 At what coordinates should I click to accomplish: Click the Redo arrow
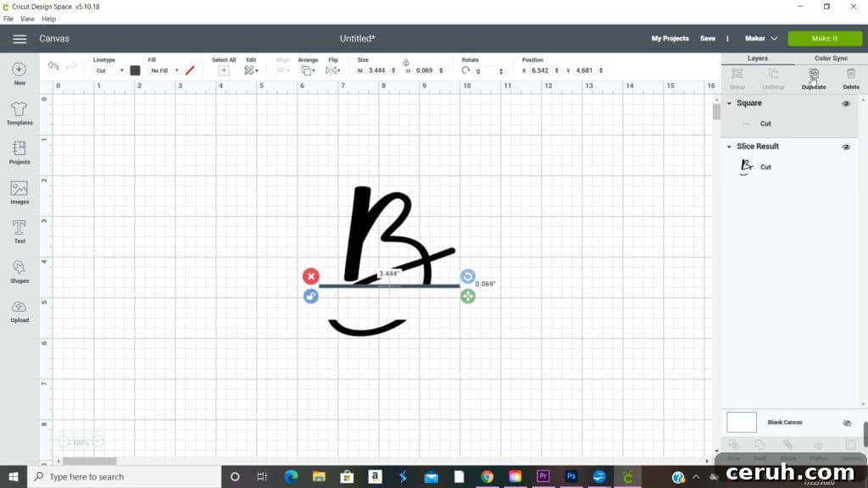pyautogui.click(x=72, y=66)
